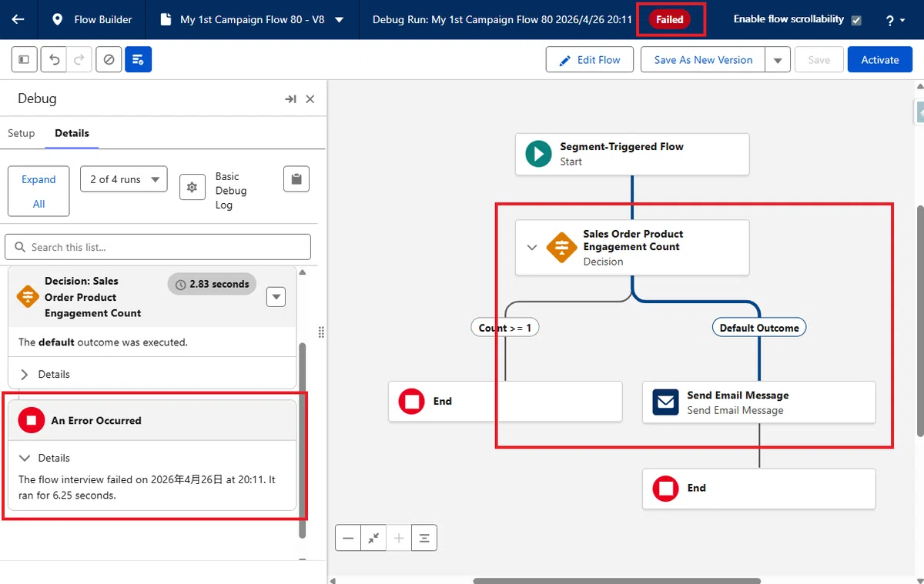Go back with the left arrow icon
The image size is (924, 584).
pyautogui.click(x=18, y=19)
